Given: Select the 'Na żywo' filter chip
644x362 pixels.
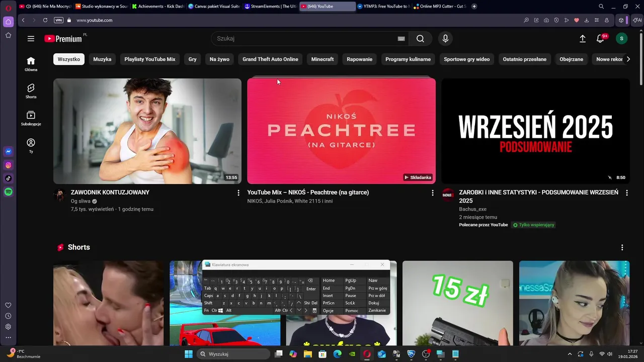Looking at the screenshot, I should (x=219, y=59).
